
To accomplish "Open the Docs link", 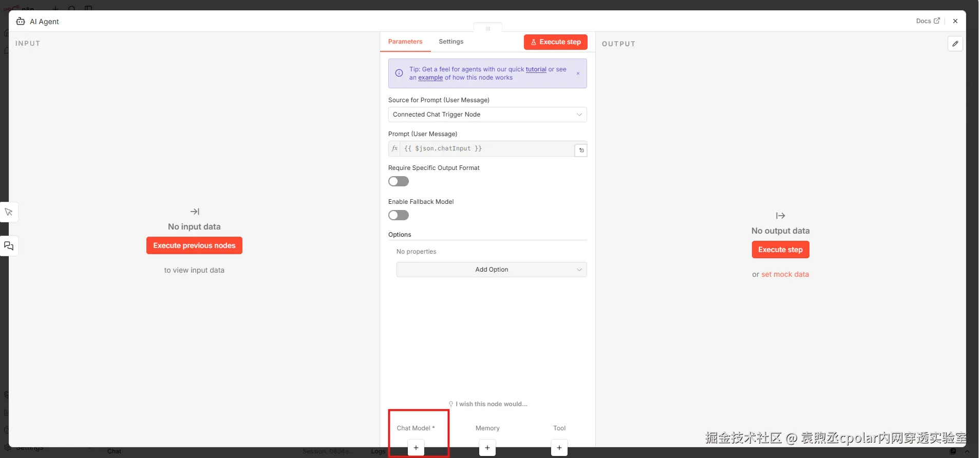I will click(928, 21).
